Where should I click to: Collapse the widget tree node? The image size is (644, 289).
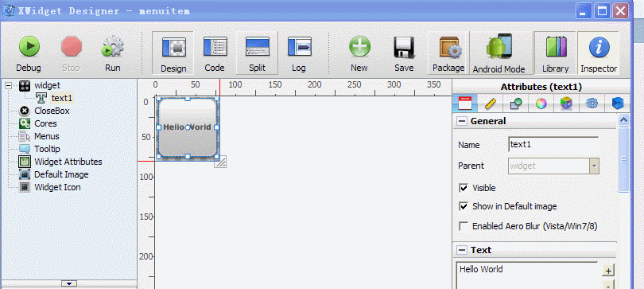pyautogui.click(x=8, y=85)
